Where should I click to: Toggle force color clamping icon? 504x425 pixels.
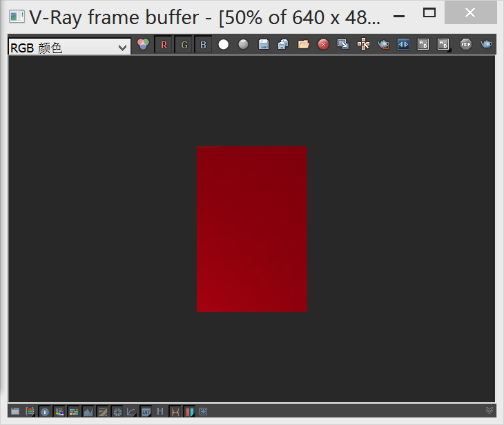tap(30, 411)
